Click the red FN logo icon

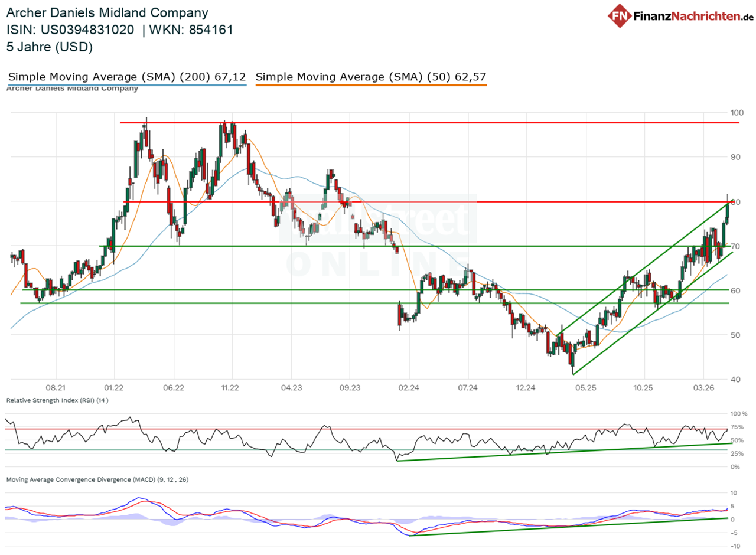pos(621,15)
